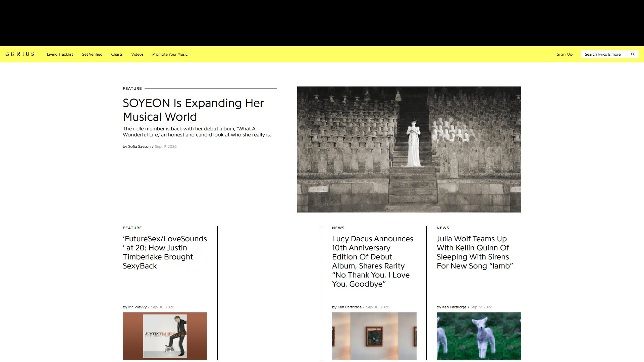Open Julia Wolf Teams Up With Kellin Quinn article
644x362 pixels.
tap(475, 252)
